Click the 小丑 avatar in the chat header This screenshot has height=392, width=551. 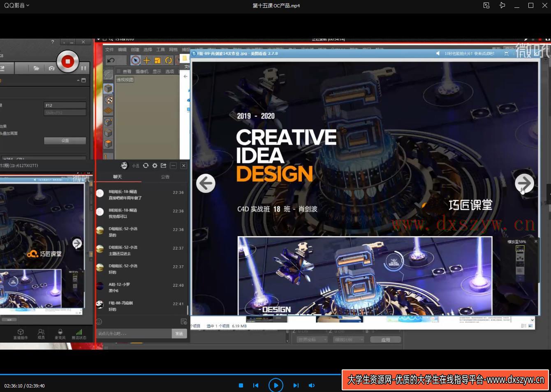124,165
